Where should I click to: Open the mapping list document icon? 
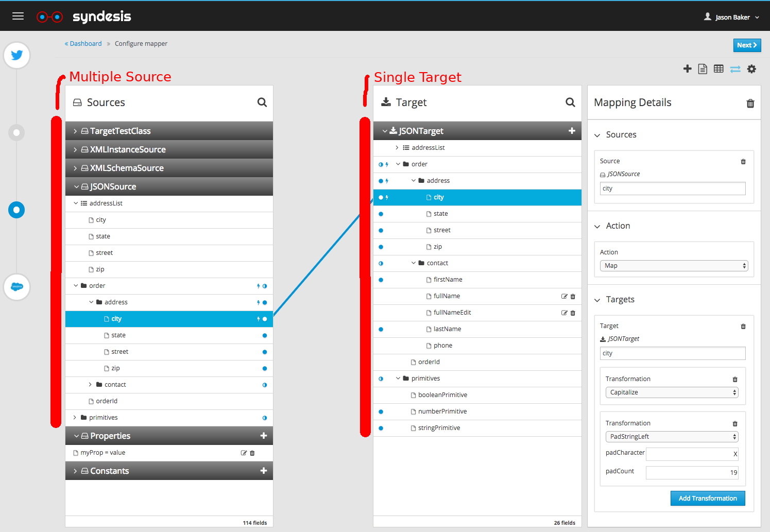(x=703, y=68)
